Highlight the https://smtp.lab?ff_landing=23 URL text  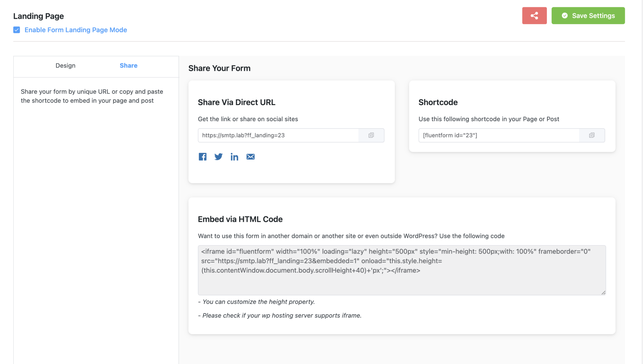point(243,135)
